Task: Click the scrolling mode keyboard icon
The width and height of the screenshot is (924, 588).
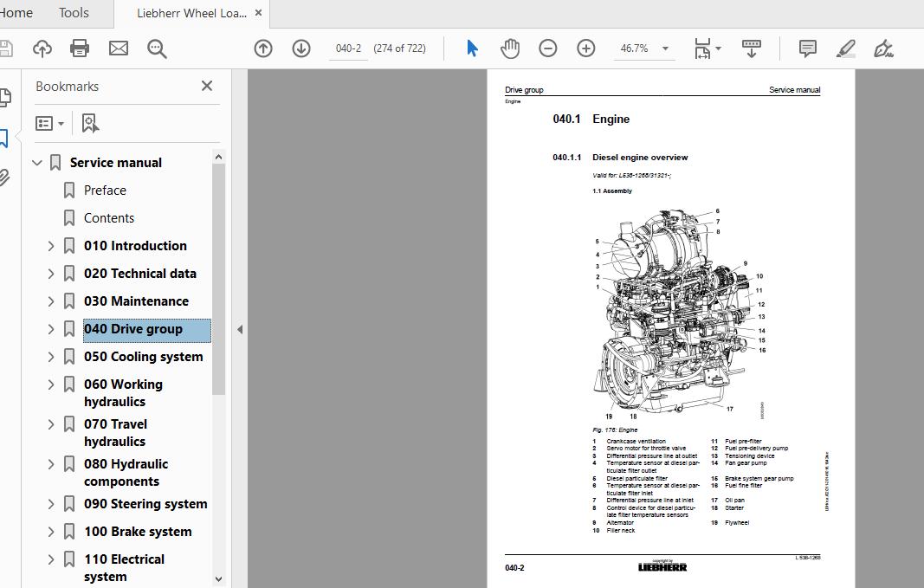Action: pos(752,48)
